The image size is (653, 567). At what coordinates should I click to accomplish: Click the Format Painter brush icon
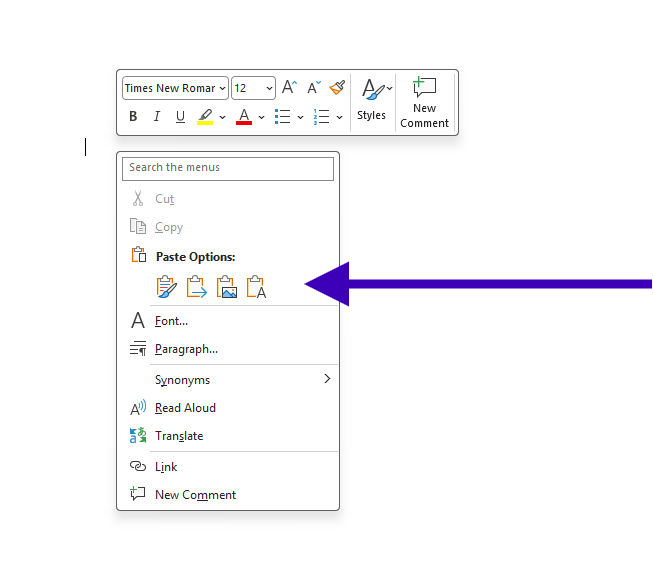(x=337, y=87)
